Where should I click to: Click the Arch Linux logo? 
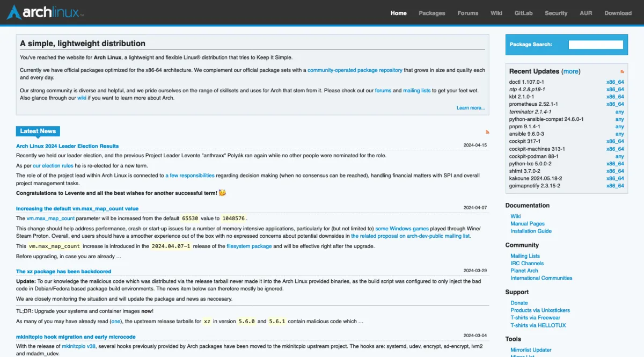pos(45,12)
